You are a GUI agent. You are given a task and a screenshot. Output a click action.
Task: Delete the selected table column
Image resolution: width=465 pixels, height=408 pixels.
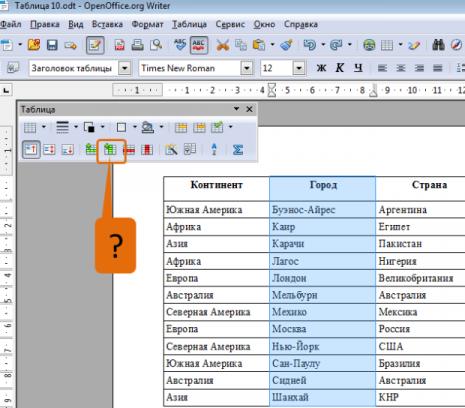coord(147,150)
